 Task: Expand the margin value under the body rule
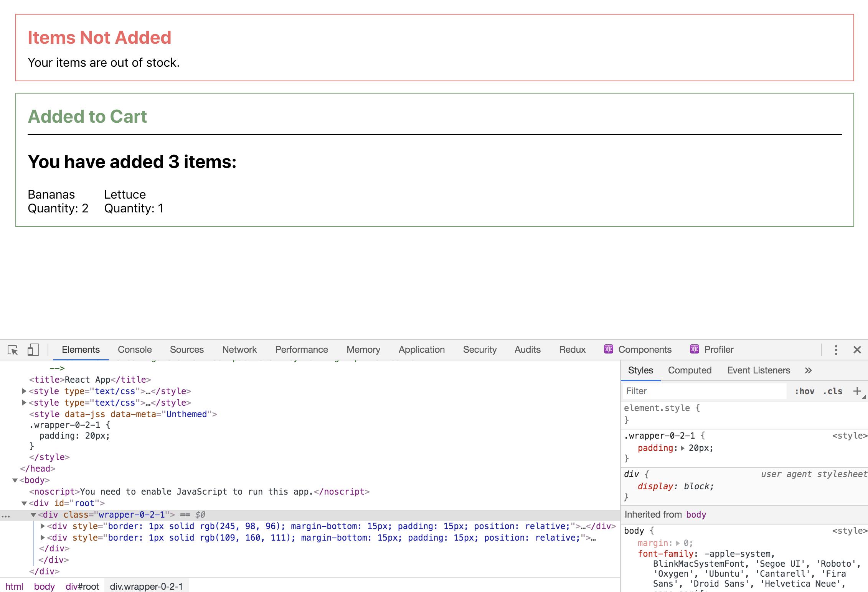coord(677,543)
